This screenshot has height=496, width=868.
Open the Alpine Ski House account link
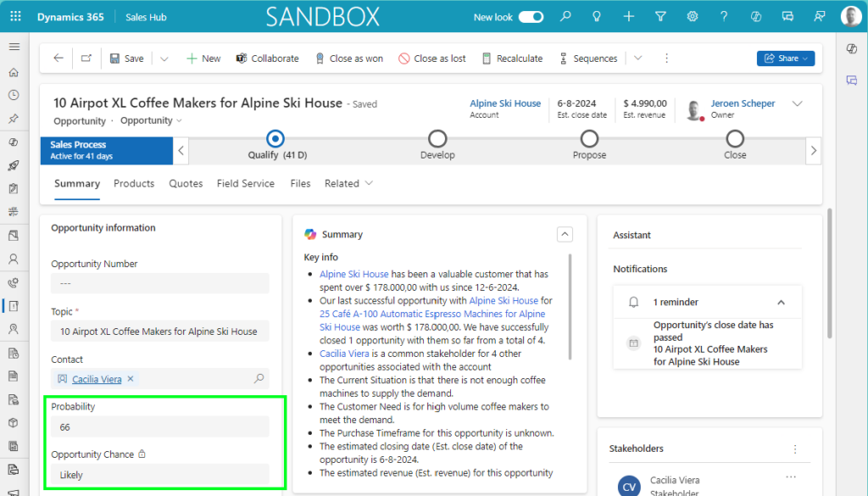pyautogui.click(x=505, y=103)
